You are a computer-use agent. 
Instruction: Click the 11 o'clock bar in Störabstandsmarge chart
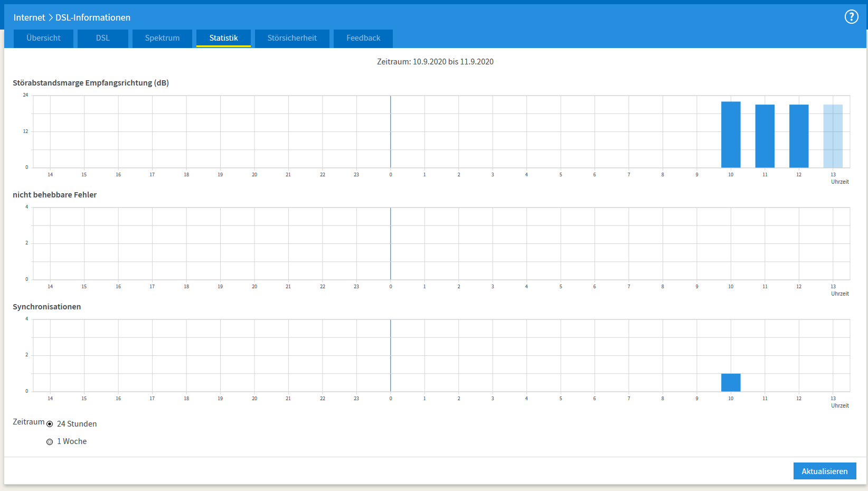765,136
